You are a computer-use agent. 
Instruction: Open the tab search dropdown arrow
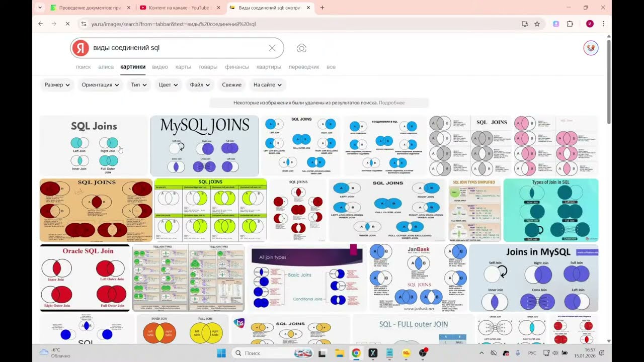point(41,8)
